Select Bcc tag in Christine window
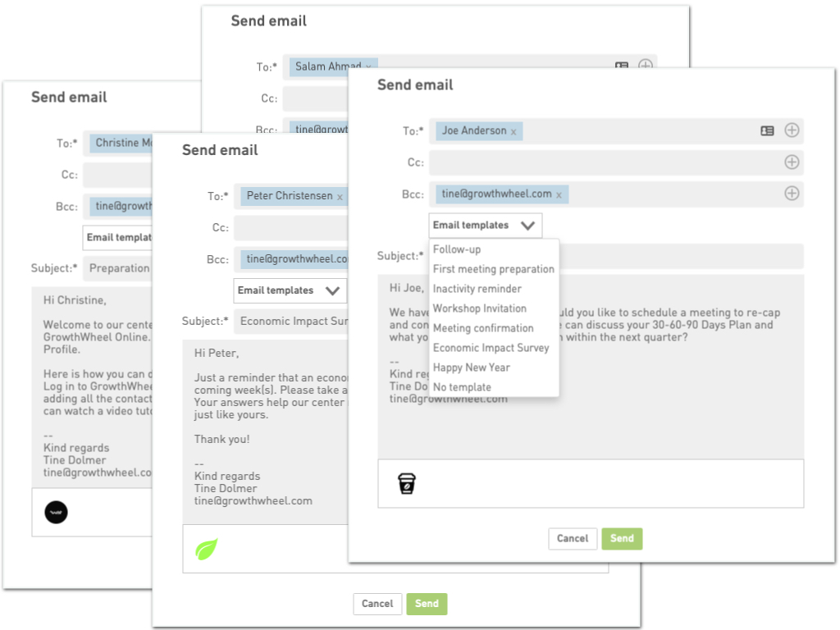 tap(121, 207)
